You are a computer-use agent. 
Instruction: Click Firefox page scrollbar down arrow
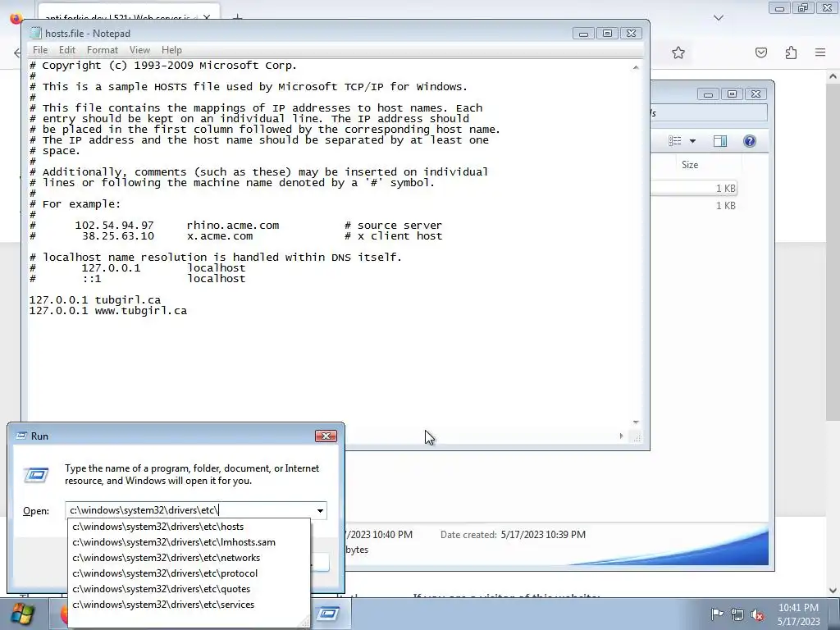point(833,591)
